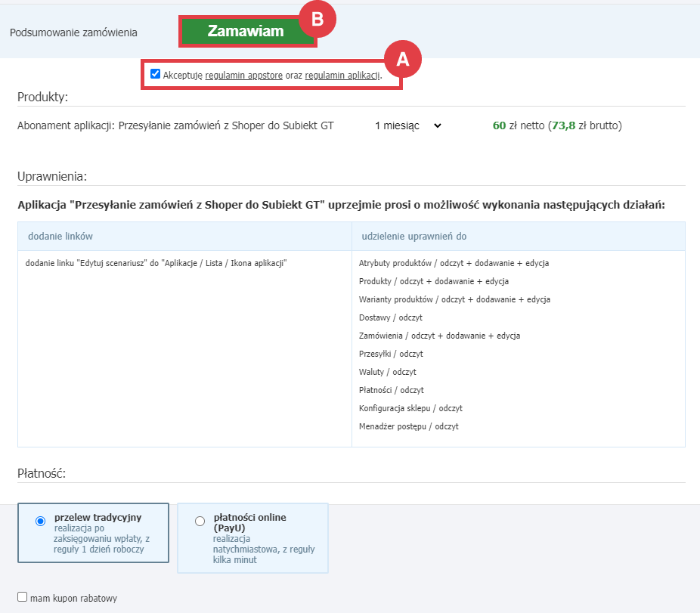This screenshot has height=613, width=700.
Task: Click the green Zamawiam order button
Action: point(246,32)
